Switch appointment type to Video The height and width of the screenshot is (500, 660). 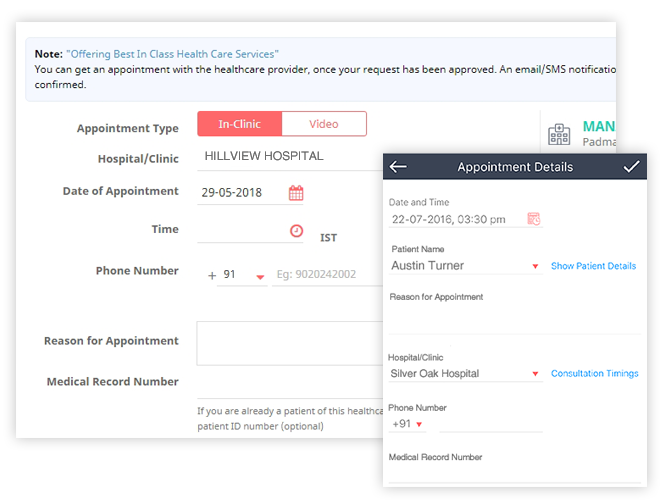(324, 124)
